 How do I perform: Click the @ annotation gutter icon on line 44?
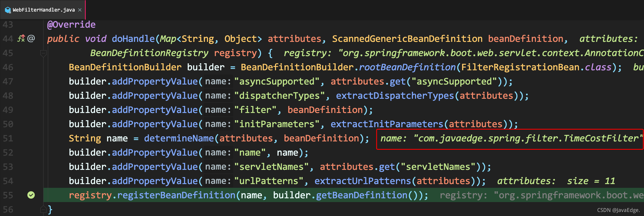coord(31,38)
